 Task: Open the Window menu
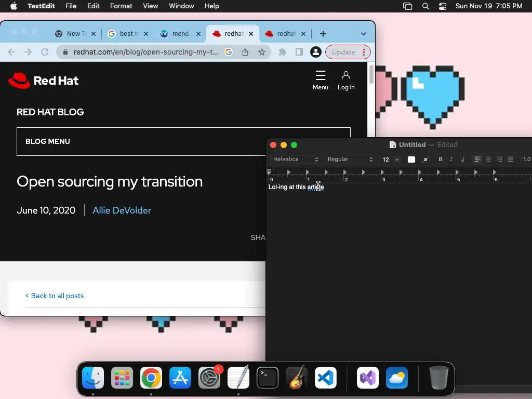click(x=181, y=6)
